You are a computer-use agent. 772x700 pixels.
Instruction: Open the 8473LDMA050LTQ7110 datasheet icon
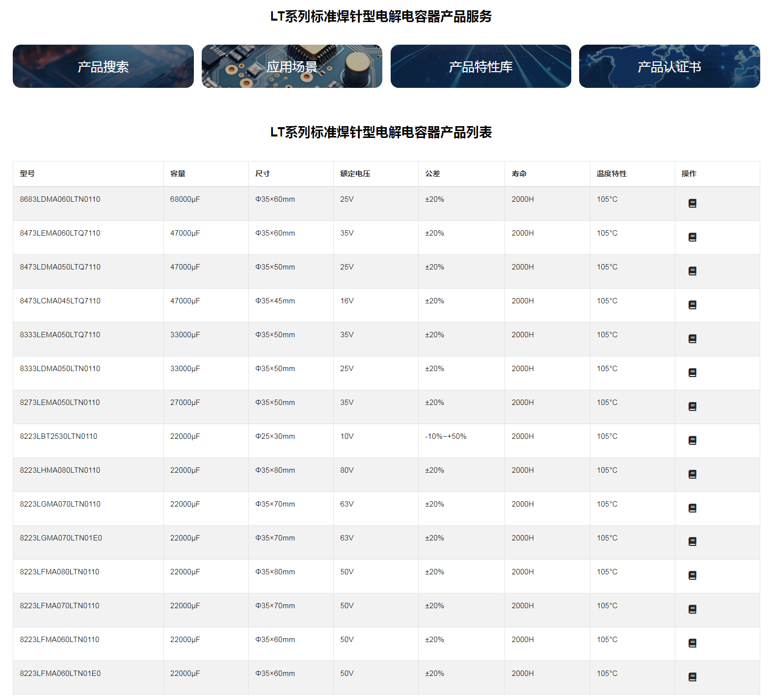click(692, 271)
